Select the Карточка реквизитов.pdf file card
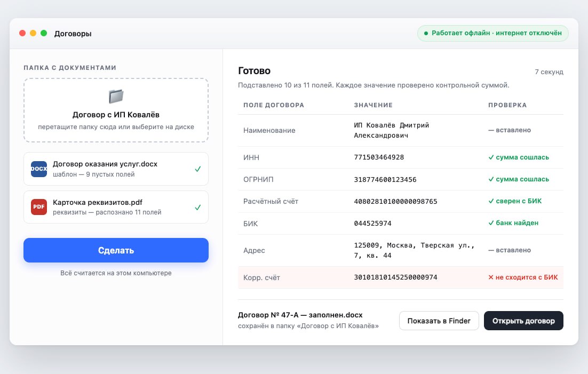 pyautogui.click(x=116, y=207)
